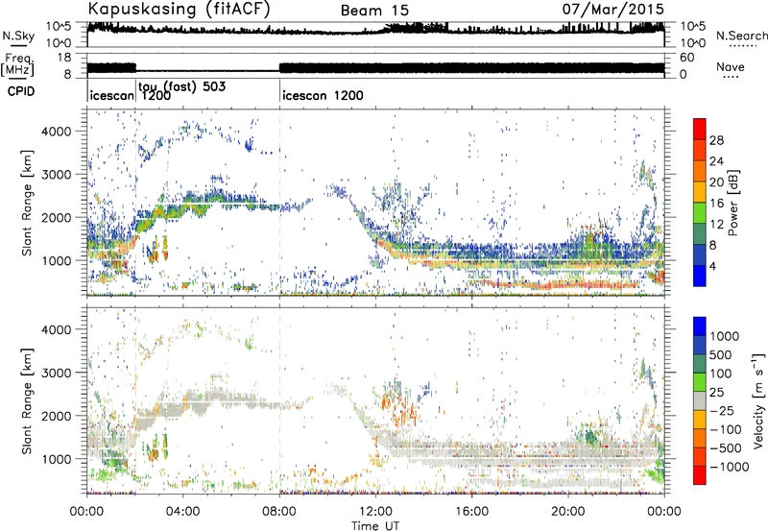This screenshot has height=532, width=768.
Task: Click the yellow-orange Power colorbar segment near 16
Action: tap(700, 192)
